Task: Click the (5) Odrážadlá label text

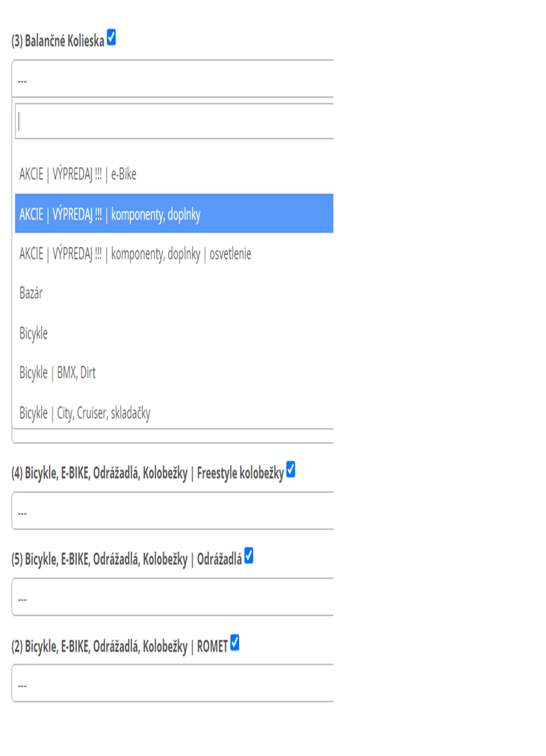Action: point(126,559)
